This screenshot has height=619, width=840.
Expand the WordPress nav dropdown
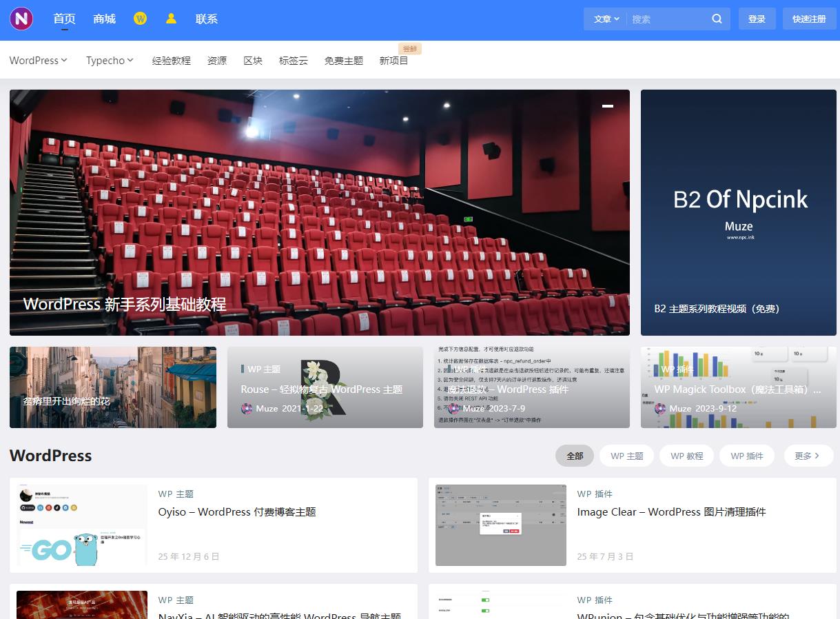click(x=39, y=60)
